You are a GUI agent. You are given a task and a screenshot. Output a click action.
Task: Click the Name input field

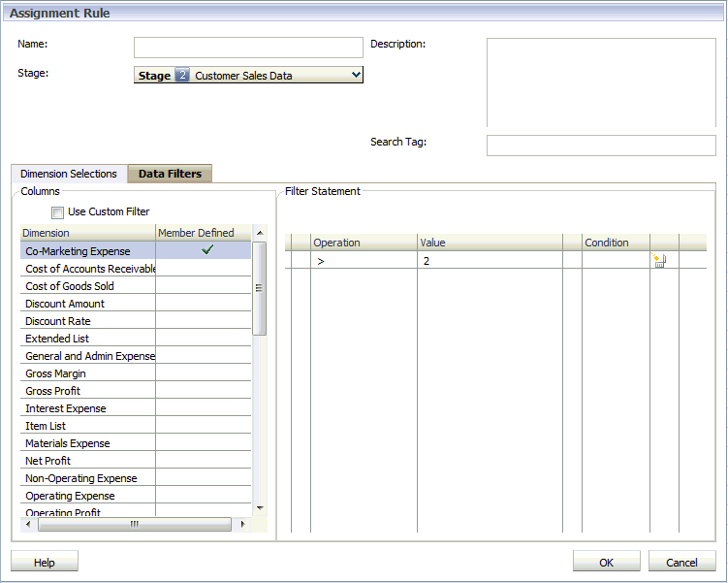(x=248, y=48)
